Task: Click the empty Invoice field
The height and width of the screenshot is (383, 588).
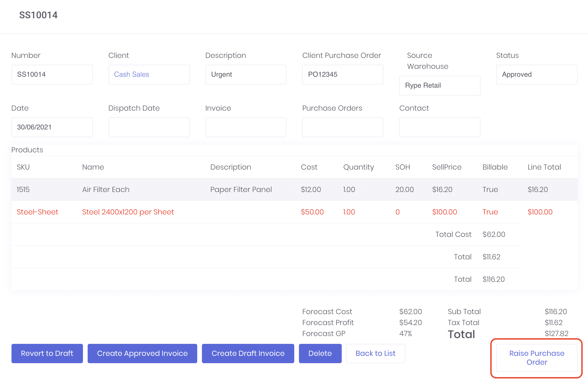Action: point(246,127)
